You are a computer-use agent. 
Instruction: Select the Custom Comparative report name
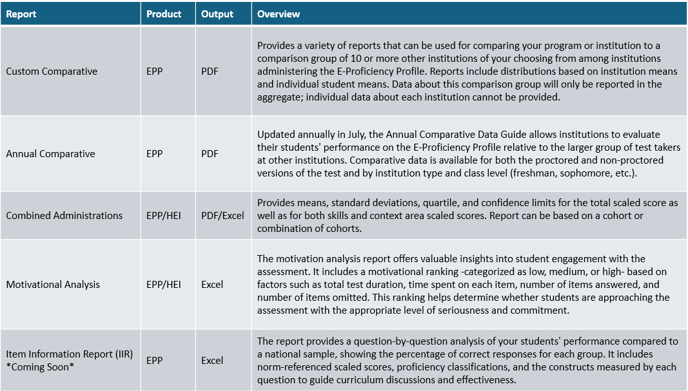pyautogui.click(x=51, y=71)
